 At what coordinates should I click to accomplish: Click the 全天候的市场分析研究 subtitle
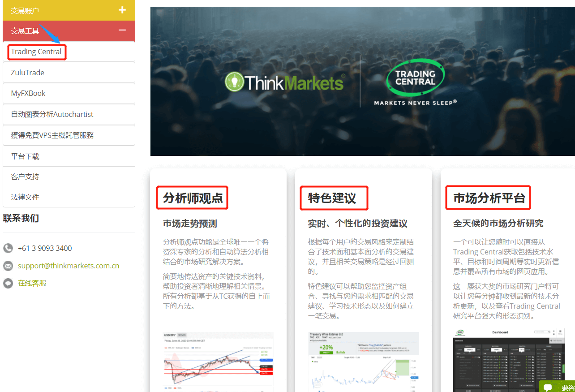(498, 223)
